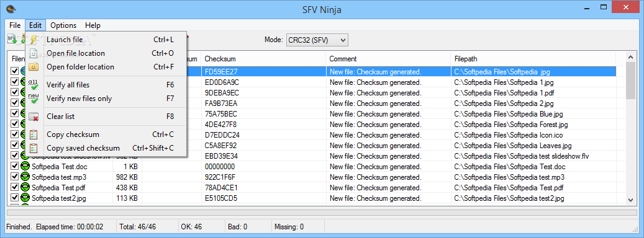644x238 pixels.
Task: Click the ninja icon beside Softpedia Test.doc
Action: [x=25, y=166]
